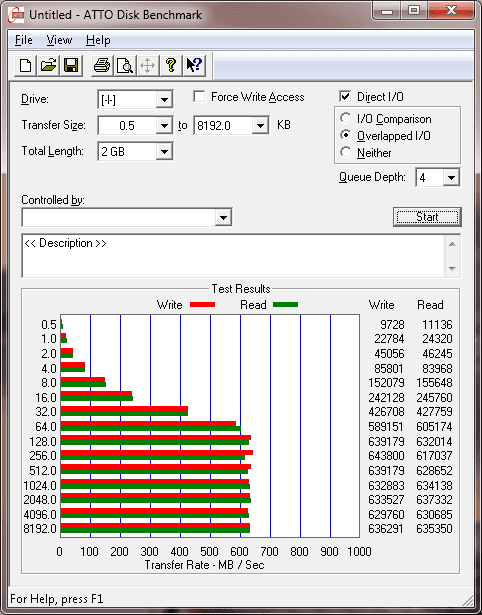Click the 8192.0 chart row label
This screenshot has height=615, width=482.
(40, 529)
